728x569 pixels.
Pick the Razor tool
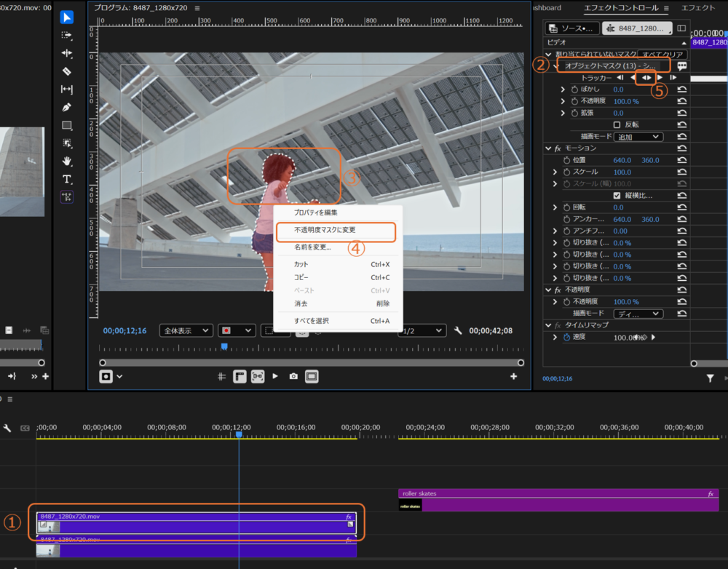click(67, 71)
